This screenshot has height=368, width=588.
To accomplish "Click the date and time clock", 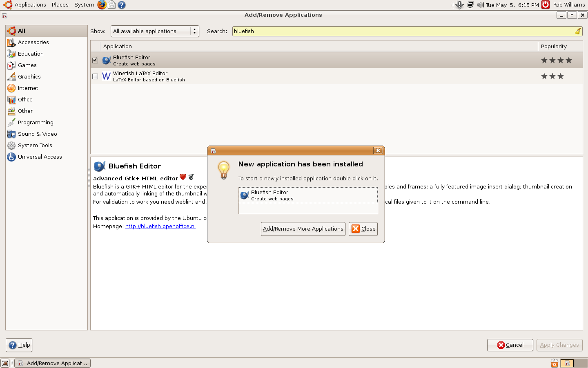I will click(512, 5).
